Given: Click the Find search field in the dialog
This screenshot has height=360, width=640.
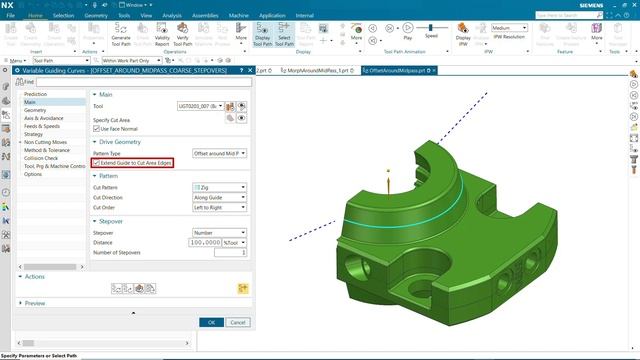Looking at the screenshot, I should coord(144,82).
